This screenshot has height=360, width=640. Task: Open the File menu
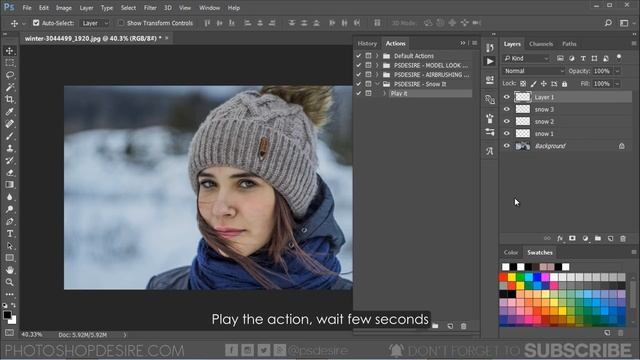coord(27,8)
